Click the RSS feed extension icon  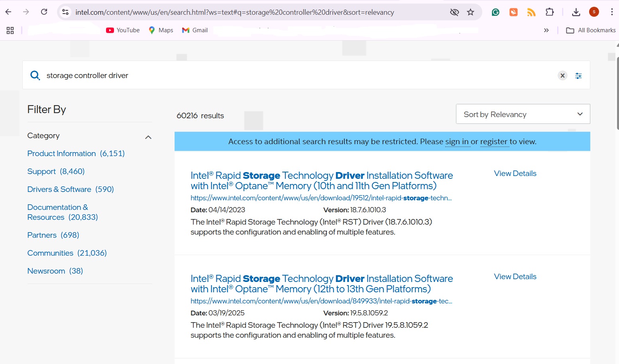click(x=531, y=12)
